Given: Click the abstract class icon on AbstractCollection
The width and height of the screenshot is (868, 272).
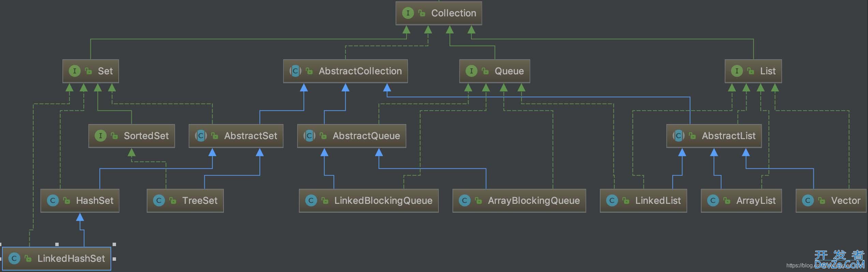Looking at the screenshot, I should (295, 71).
